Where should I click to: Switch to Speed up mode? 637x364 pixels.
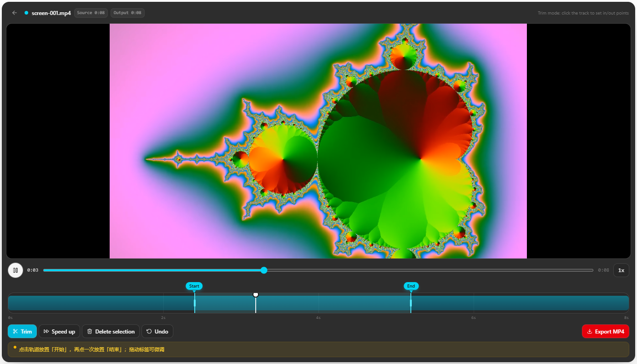[x=60, y=331]
